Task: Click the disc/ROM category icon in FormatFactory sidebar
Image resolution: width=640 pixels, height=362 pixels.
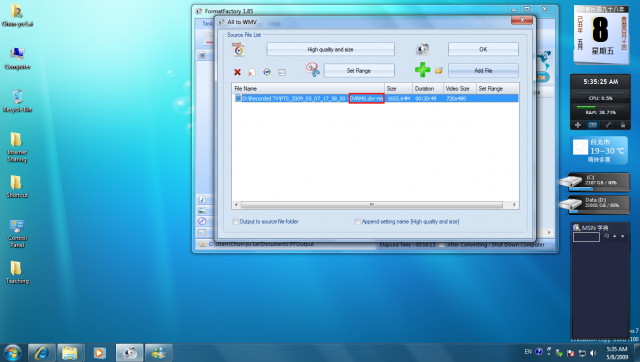Action: point(202,222)
